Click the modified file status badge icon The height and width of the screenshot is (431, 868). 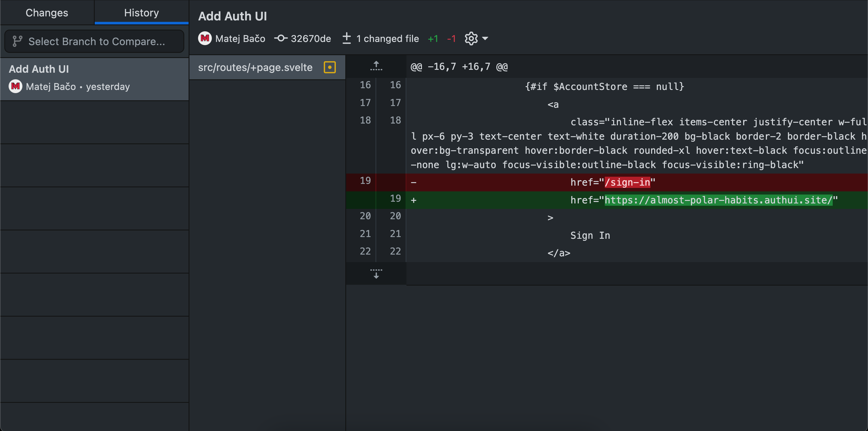[330, 67]
